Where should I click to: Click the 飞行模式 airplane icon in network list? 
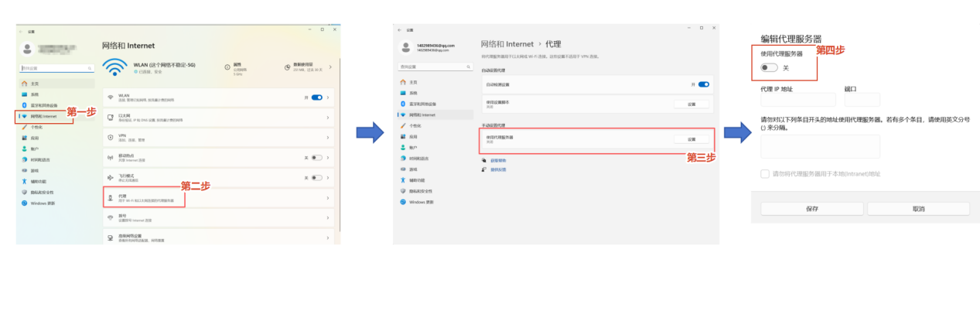[x=111, y=177]
